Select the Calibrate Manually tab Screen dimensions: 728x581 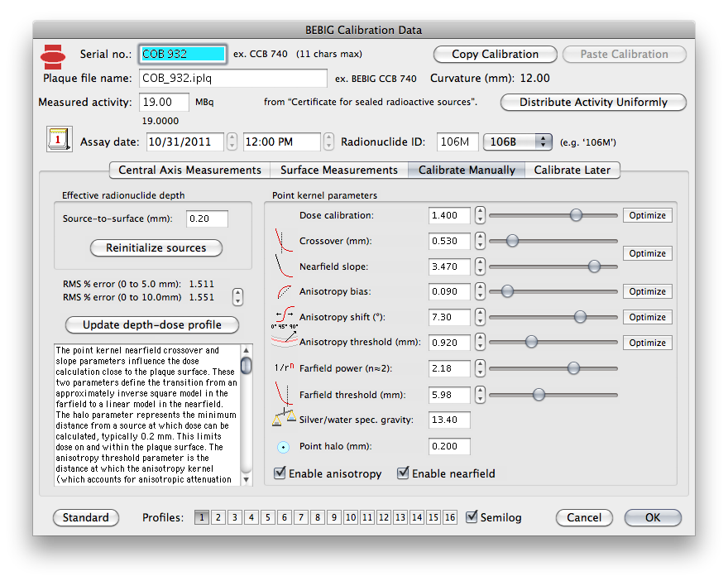click(467, 170)
